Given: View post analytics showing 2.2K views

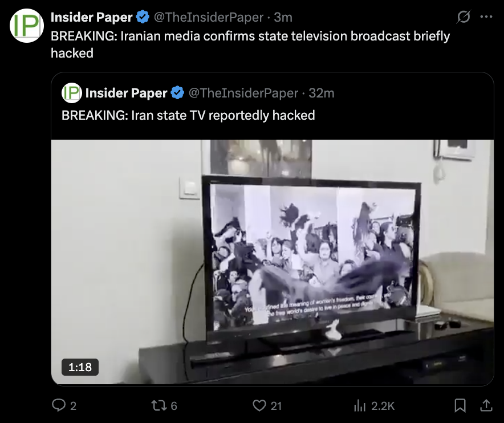Looking at the screenshot, I should pos(374,406).
